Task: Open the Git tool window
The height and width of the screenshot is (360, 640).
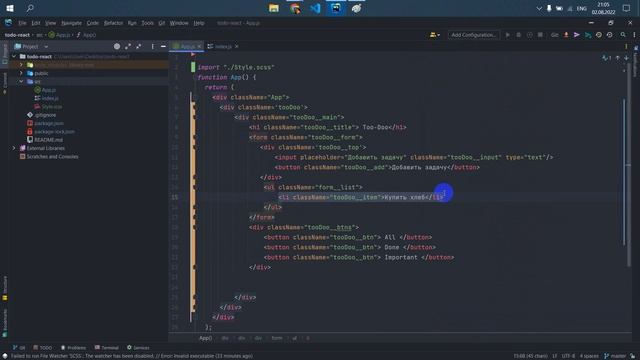Action: 19,348
